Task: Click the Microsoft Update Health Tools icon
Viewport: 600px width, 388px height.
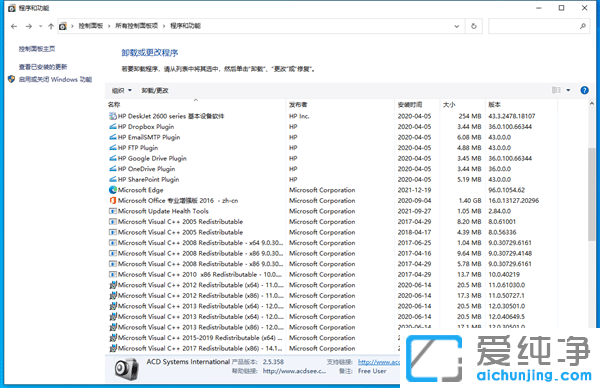Action: click(113, 211)
